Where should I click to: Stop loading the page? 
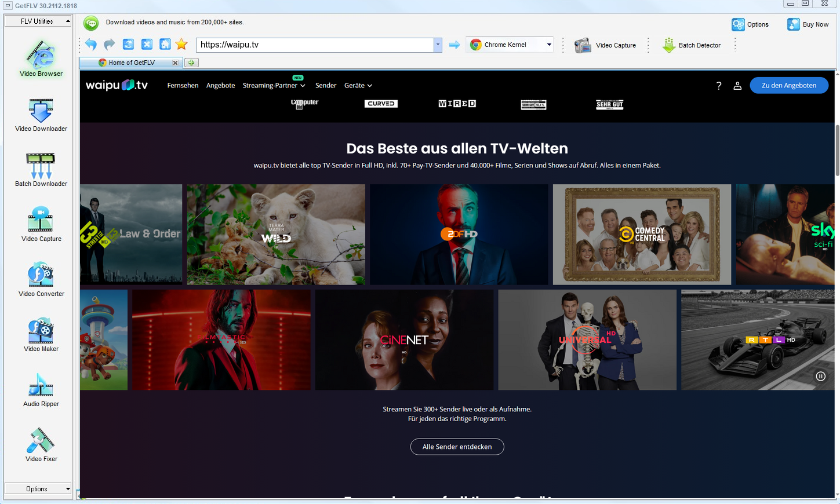coord(147,45)
